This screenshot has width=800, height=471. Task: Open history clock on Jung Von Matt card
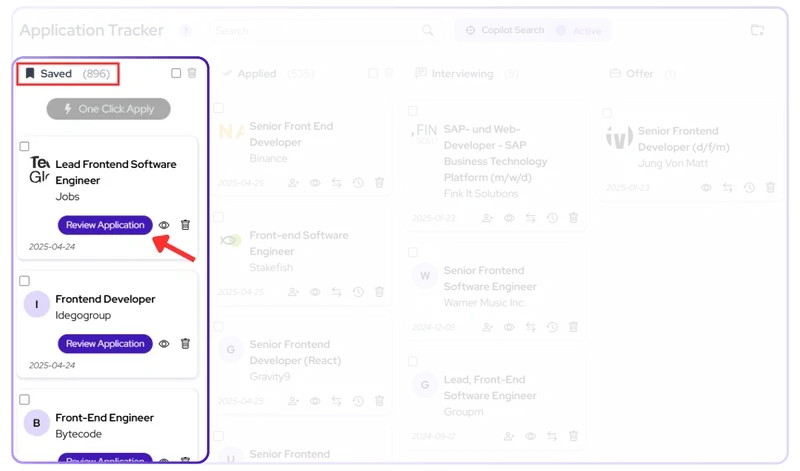click(x=749, y=188)
